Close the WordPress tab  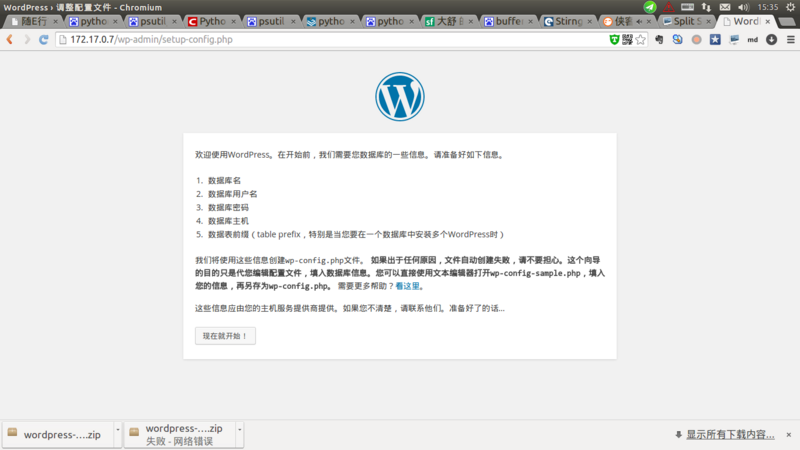(x=767, y=21)
